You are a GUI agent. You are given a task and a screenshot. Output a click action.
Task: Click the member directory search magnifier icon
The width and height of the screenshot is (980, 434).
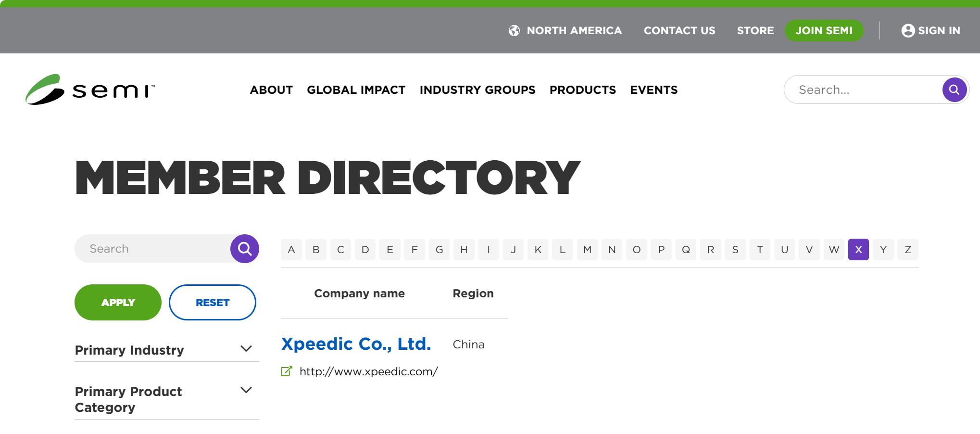point(245,249)
